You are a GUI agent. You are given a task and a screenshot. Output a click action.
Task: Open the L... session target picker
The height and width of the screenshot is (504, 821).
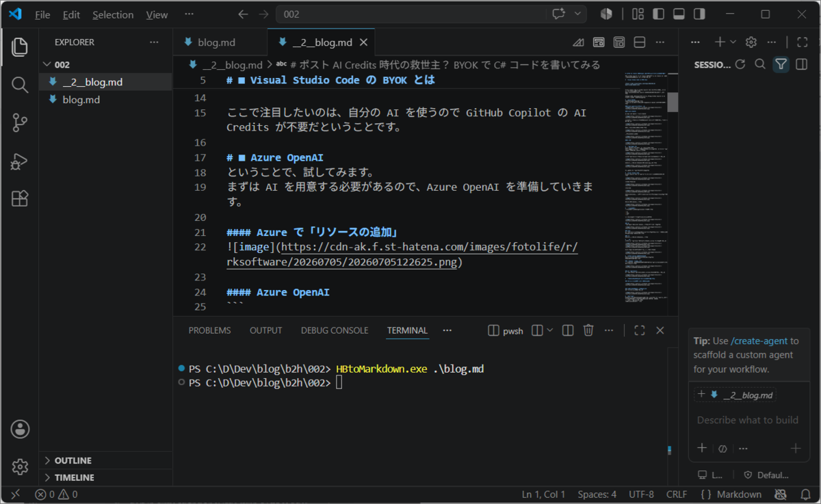click(x=710, y=475)
